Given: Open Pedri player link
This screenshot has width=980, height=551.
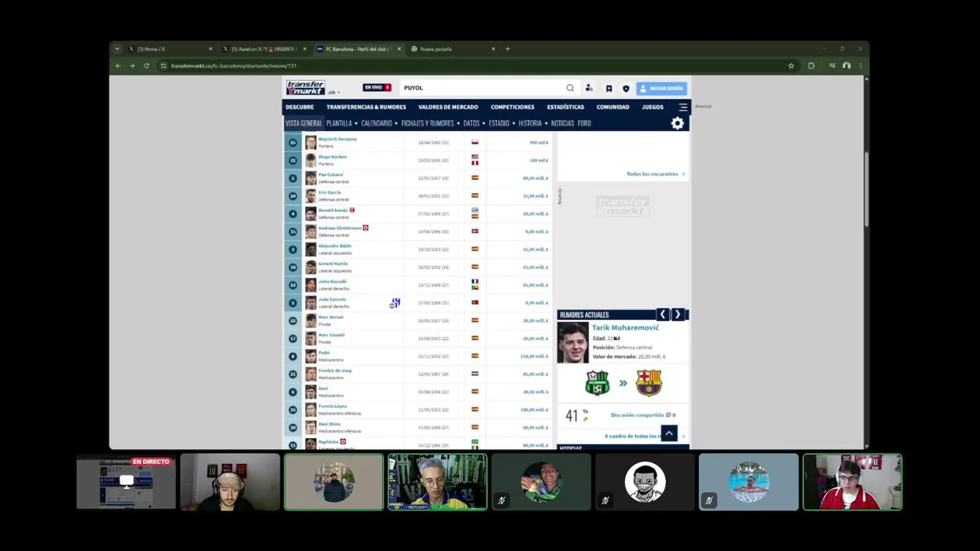Looking at the screenshot, I should point(323,353).
